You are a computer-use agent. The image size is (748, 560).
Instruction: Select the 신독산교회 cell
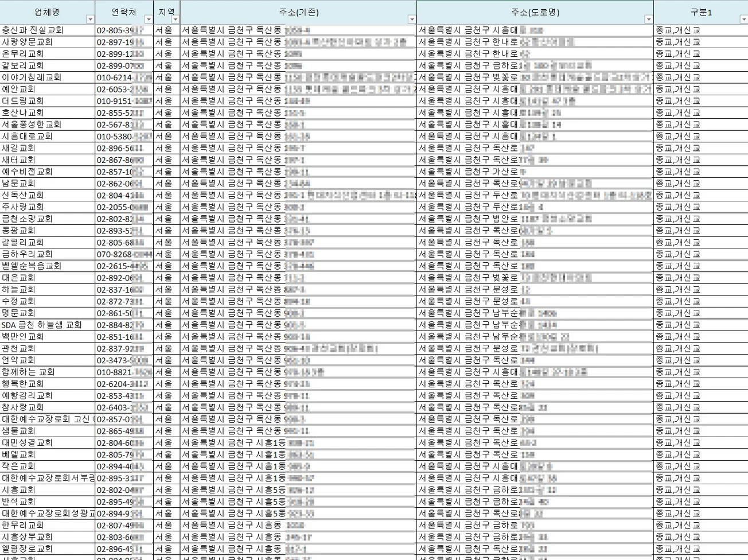pos(48,195)
